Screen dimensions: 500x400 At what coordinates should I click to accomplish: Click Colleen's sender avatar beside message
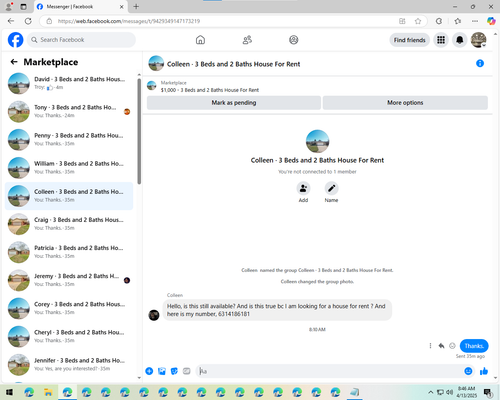pos(154,315)
